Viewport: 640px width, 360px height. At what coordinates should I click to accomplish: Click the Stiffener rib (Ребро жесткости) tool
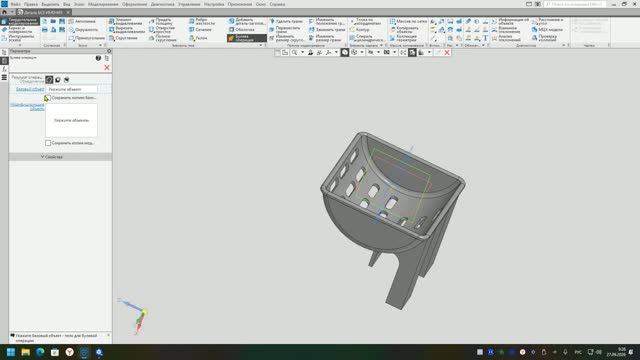(202, 21)
